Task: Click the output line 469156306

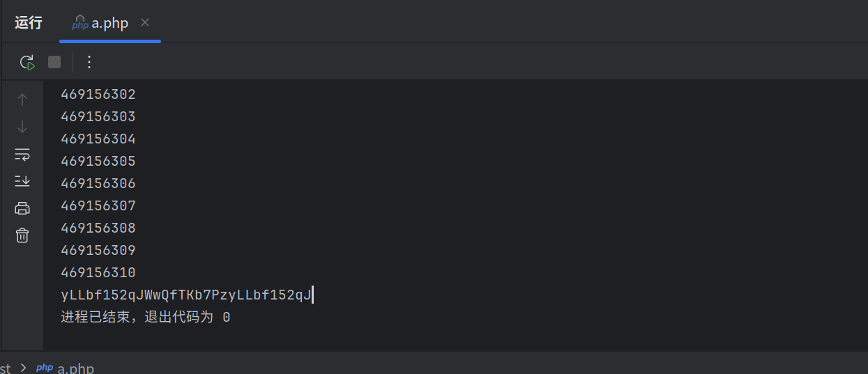Action: [x=98, y=183]
